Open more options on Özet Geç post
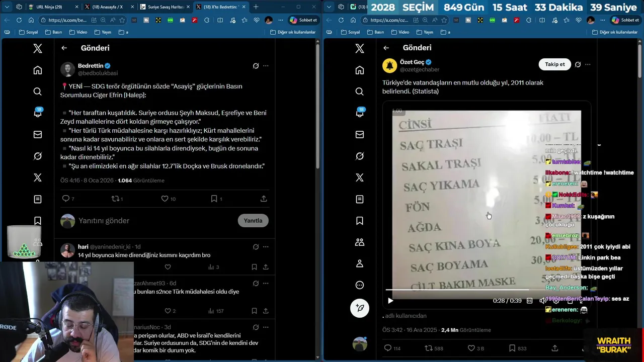Image resolution: width=644 pixels, height=362 pixels. click(588, 64)
